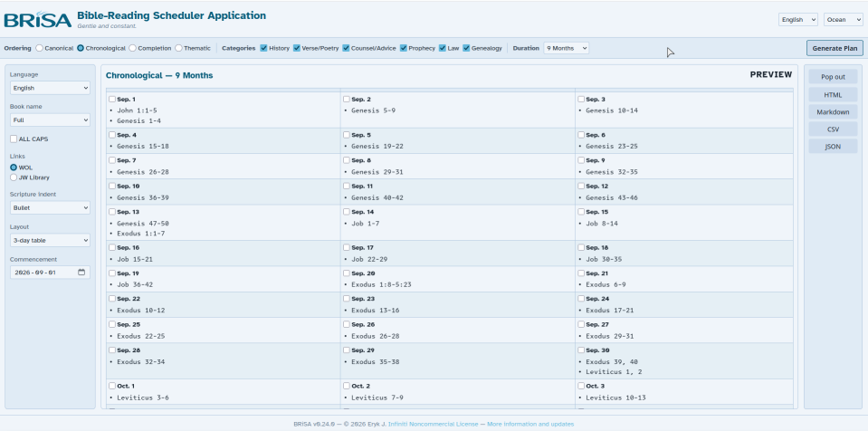Check off the Sep. 9 reading

coord(581,160)
